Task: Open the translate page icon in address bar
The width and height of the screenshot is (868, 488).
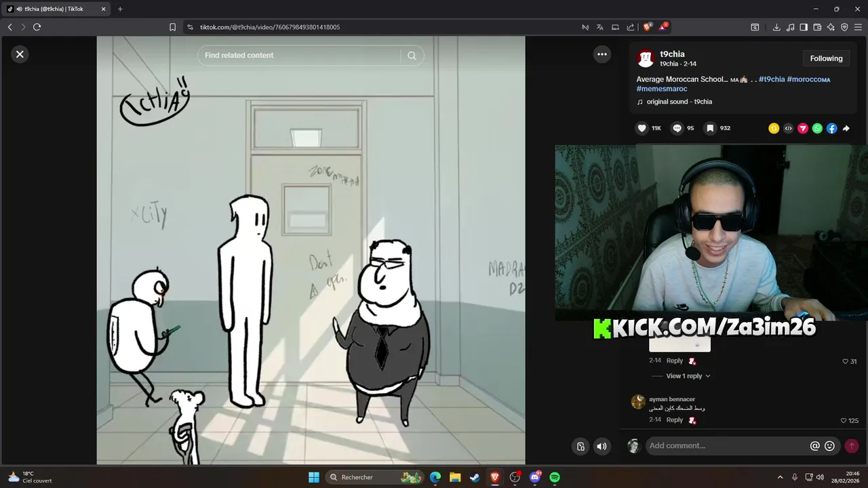Action: [x=600, y=27]
